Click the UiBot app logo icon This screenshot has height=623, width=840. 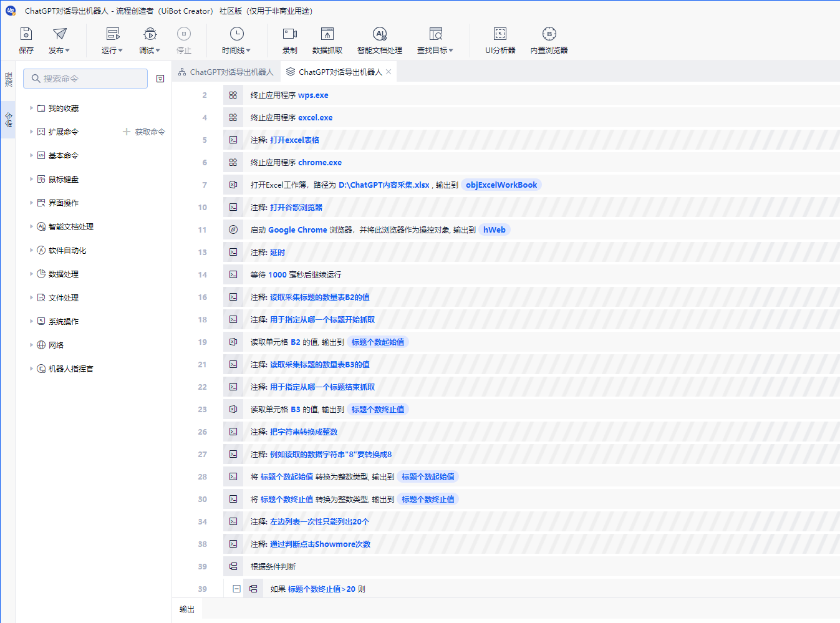[11, 11]
